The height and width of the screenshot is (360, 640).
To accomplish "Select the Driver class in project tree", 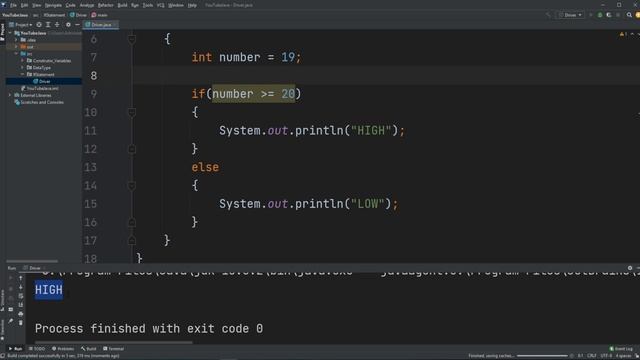I will point(44,82).
